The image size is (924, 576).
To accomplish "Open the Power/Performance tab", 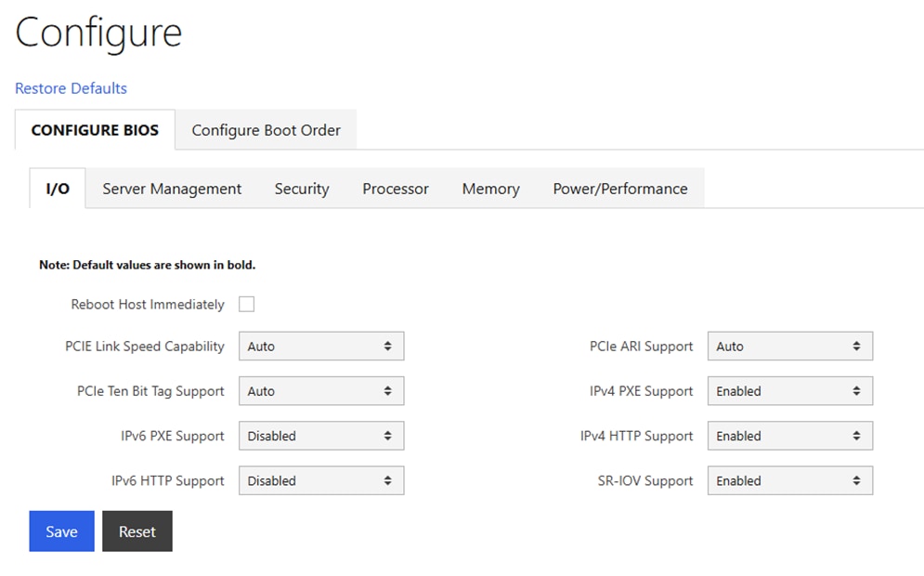I will tap(620, 188).
